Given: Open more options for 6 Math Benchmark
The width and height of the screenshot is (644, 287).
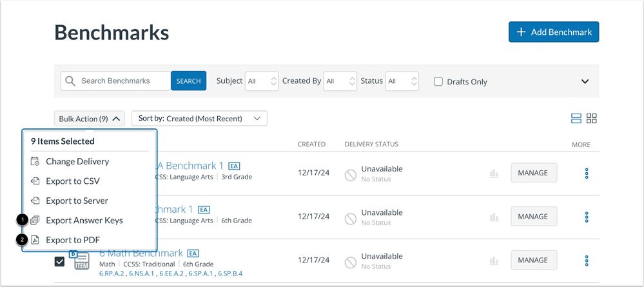Looking at the screenshot, I should click(586, 261).
